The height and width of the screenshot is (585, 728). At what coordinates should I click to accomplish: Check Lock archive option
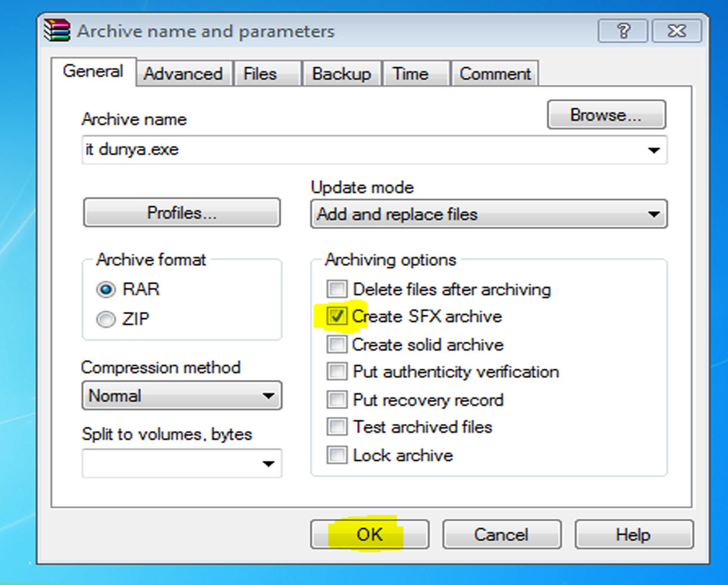(337, 455)
